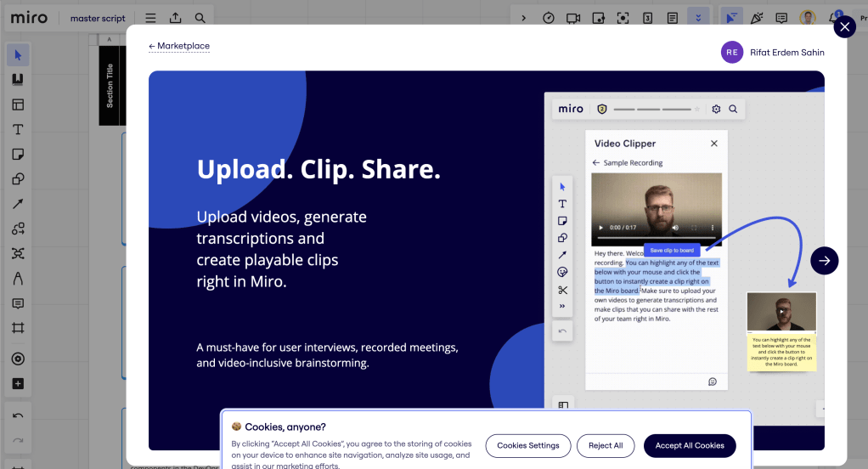Reject all cookies

[606, 446]
